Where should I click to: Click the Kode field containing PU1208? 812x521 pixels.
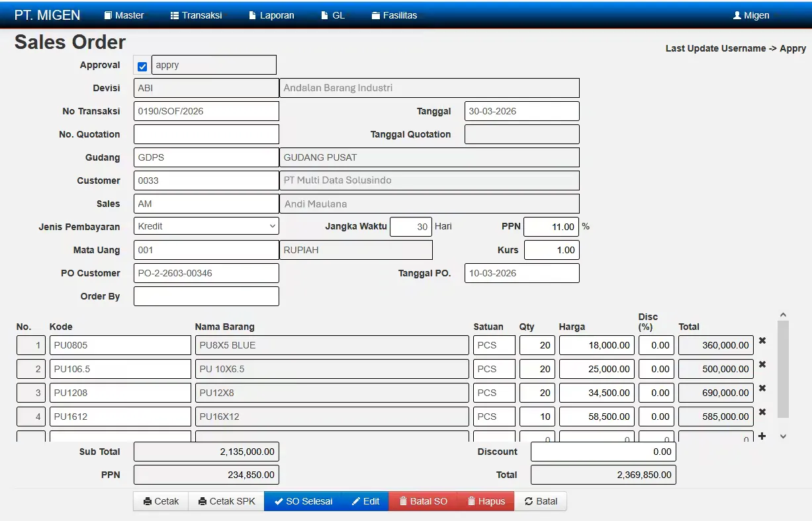tap(120, 393)
